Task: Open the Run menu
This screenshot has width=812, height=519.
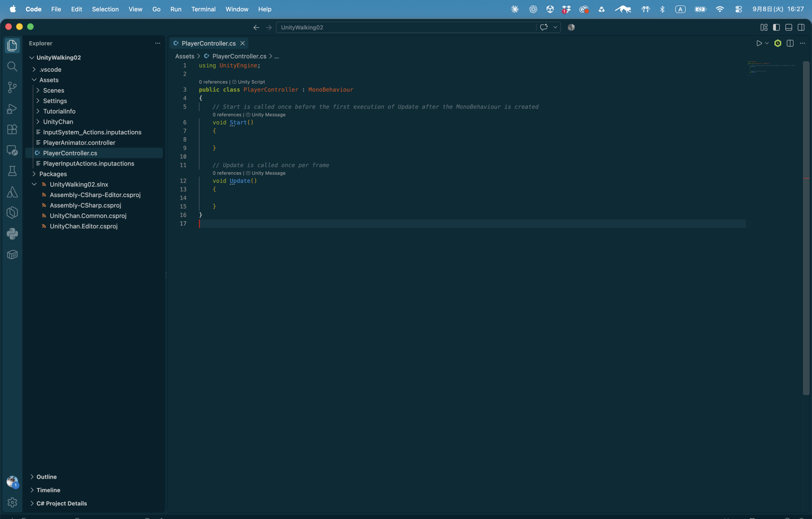Action: click(176, 9)
